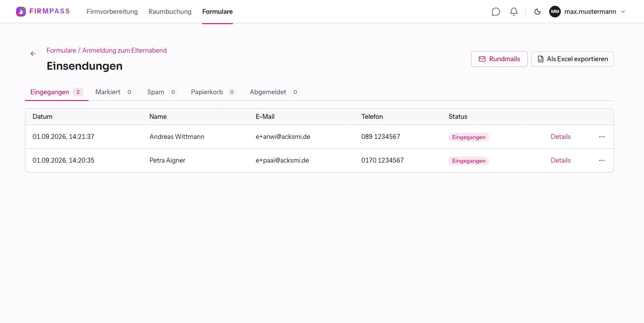The width and height of the screenshot is (644, 323).
Task: Click the date 01.09.2026, 14:20:35
Action: [64, 160]
